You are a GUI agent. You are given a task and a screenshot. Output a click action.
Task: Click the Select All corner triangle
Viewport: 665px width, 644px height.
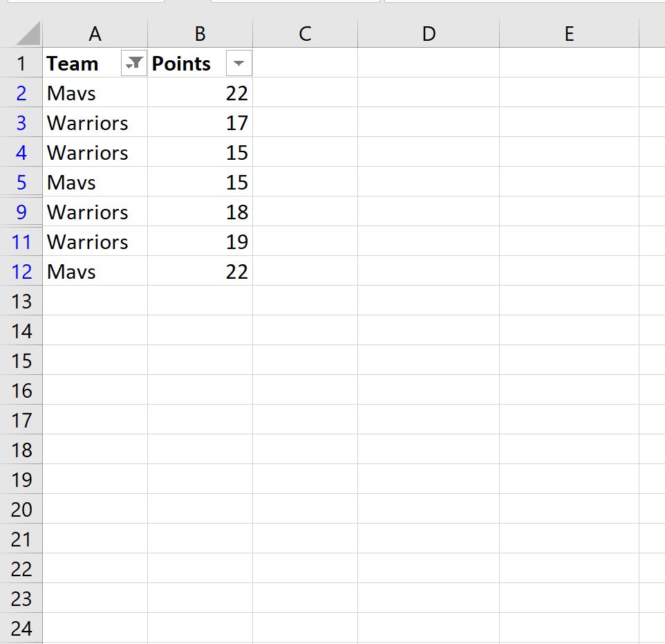(x=28, y=33)
